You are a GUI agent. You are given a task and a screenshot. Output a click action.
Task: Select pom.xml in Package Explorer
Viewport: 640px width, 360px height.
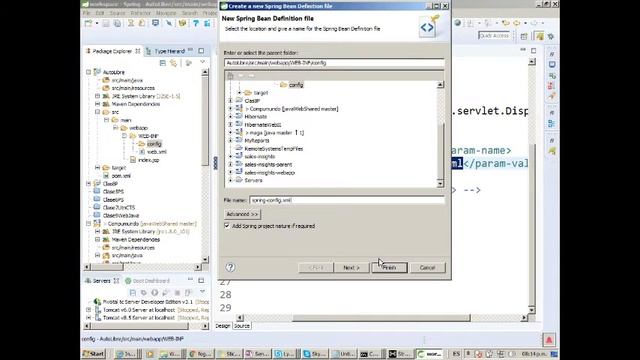(121, 176)
